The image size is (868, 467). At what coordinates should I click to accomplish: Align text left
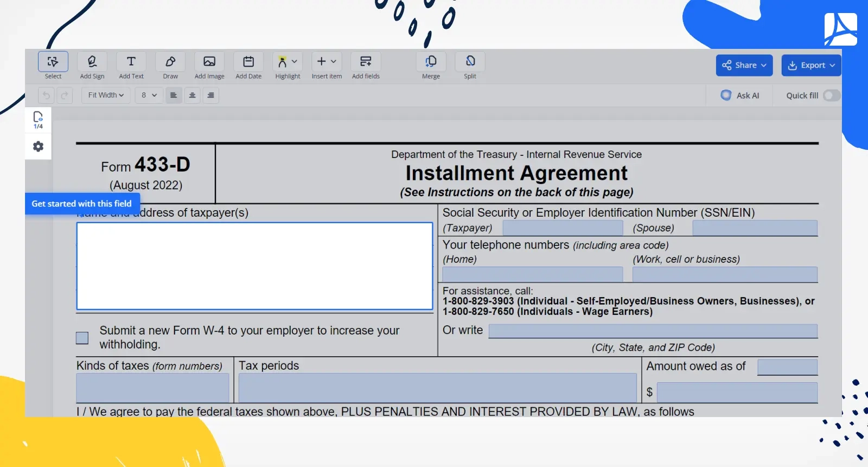click(x=174, y=95)
